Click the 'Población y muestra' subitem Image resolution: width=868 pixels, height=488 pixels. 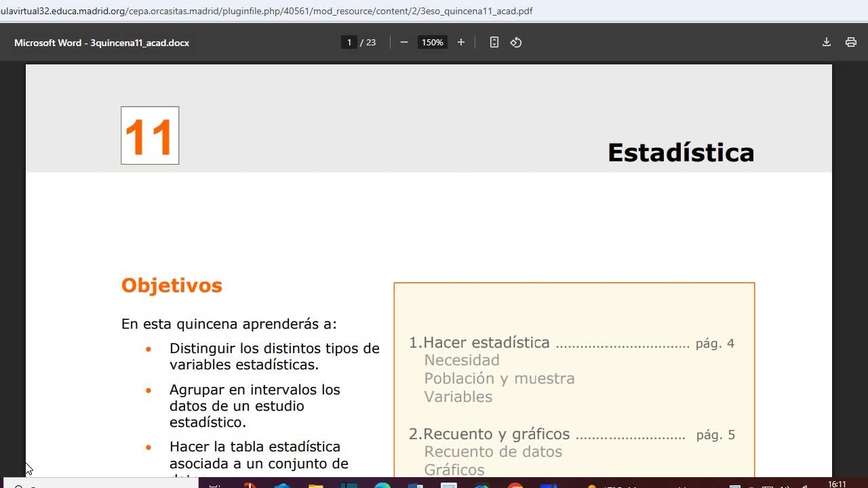pos(500,378)
